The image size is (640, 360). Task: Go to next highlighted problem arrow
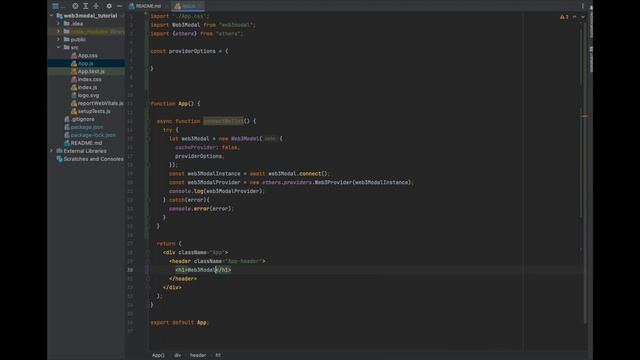tap(582, 17)
